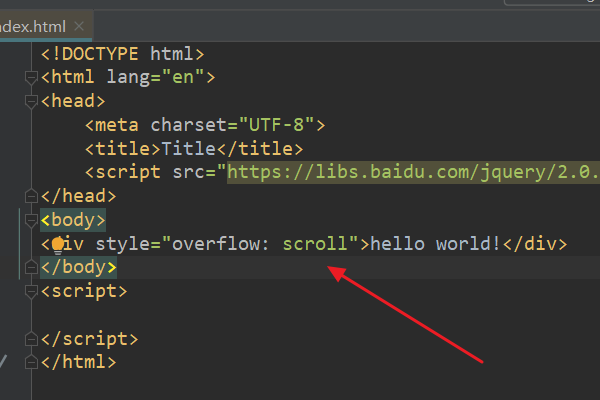Collapse the opening head tag fold marker

pos(32,101)
